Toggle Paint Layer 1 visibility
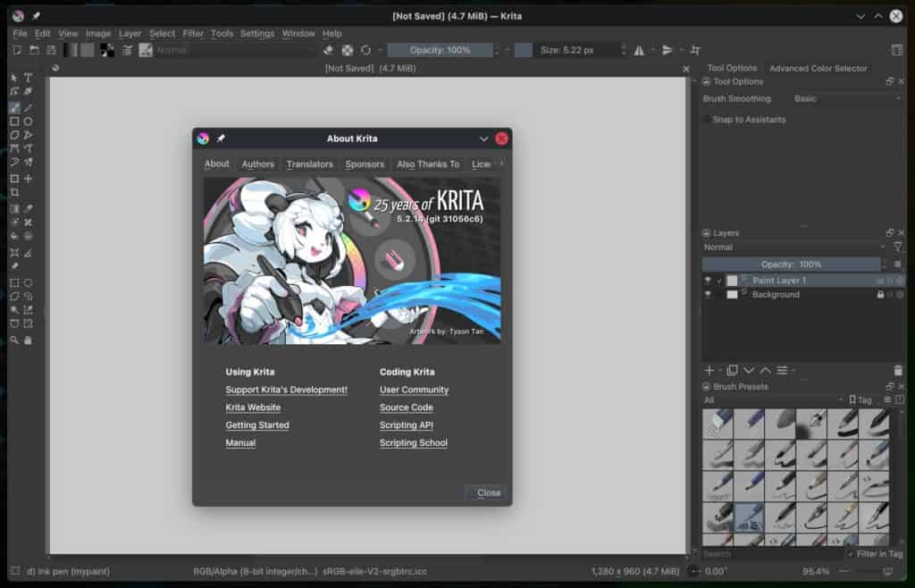Screen dimensions: 915x588 705,280
